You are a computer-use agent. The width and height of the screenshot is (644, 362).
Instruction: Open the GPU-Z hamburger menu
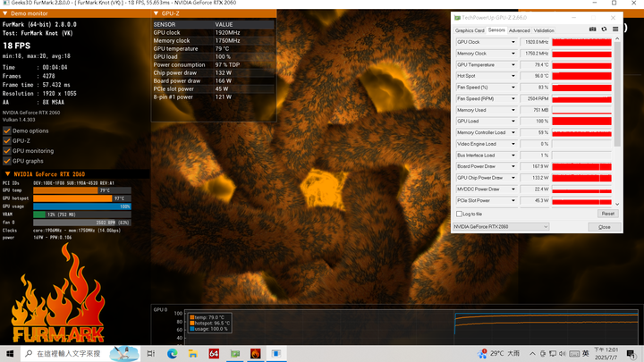click(615, 29)
